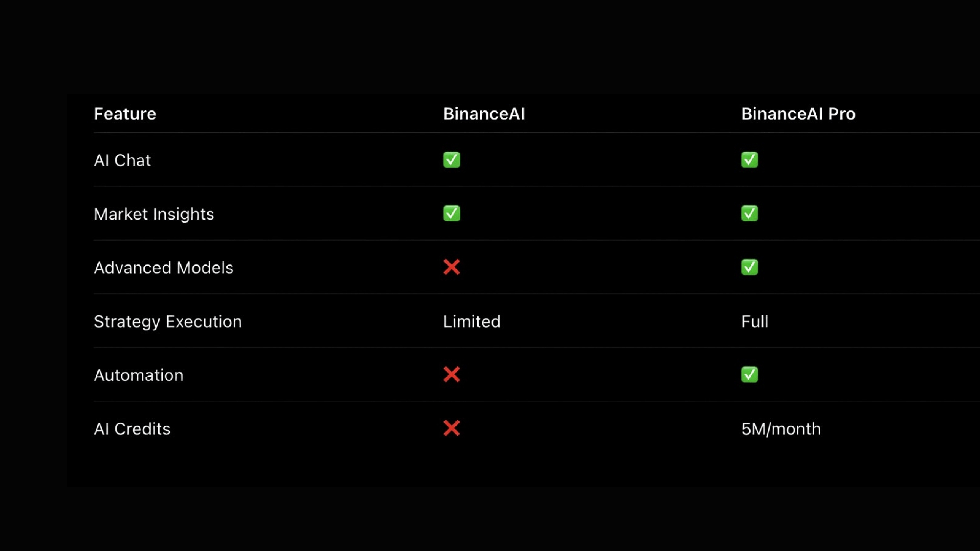
Task: Click the Limited value for Strategy Execution
Action: (471, 322)
